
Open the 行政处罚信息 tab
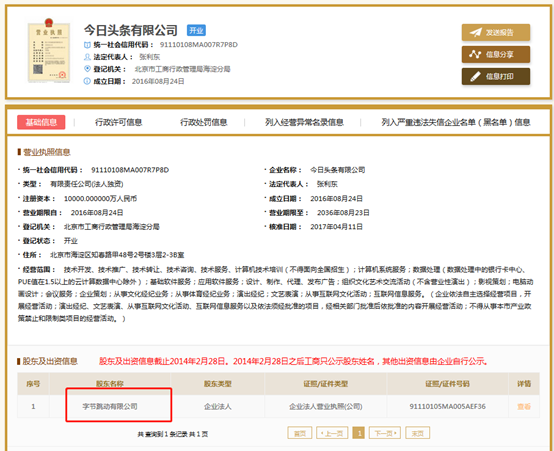coord(204,122)
